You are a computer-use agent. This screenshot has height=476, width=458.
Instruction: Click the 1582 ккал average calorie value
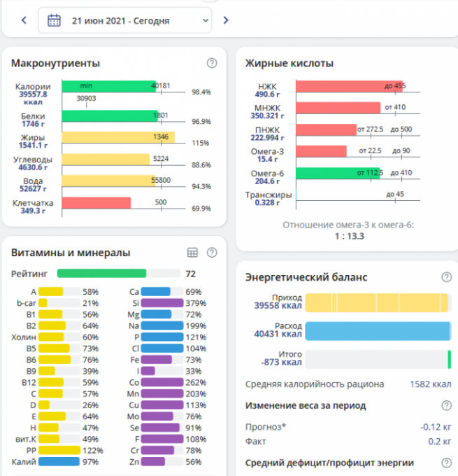[x=429, y=384]
